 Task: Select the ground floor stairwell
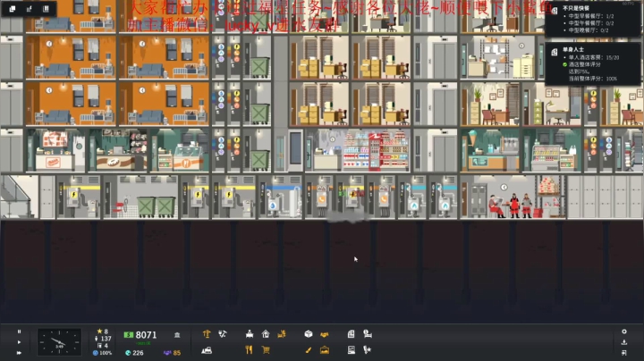(20, 197)
